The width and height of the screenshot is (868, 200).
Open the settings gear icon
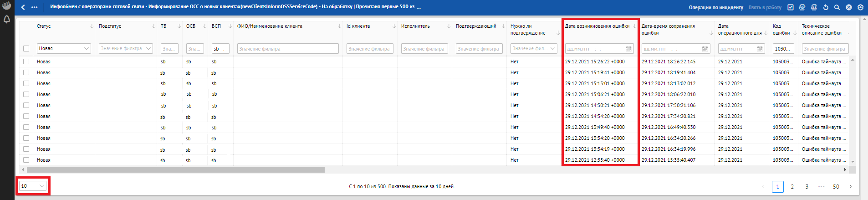click(x=860, y=7)
